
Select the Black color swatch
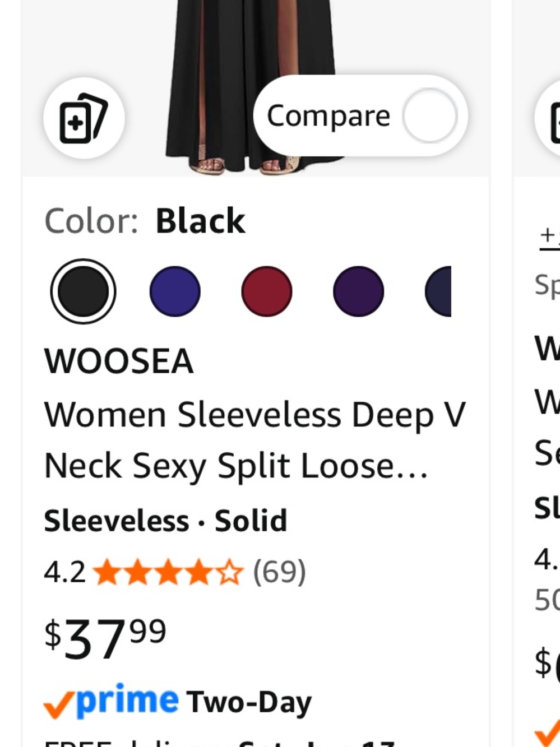click(83, 291)
